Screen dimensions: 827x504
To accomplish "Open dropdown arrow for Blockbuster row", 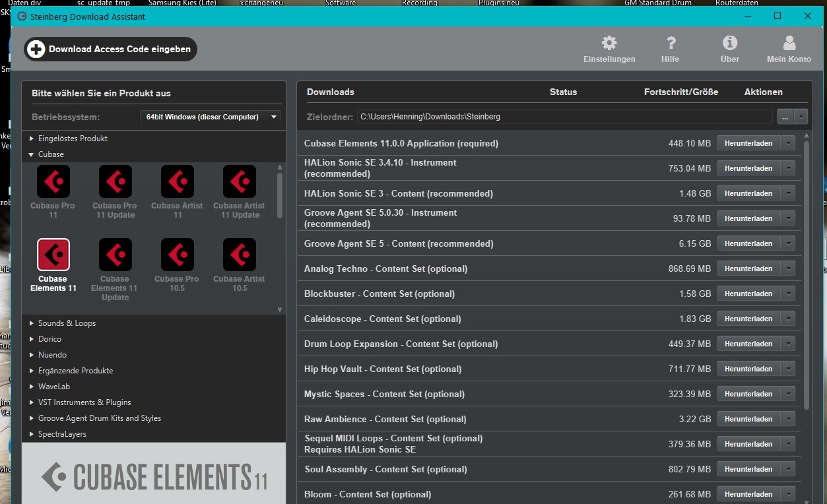I will 788,294.
